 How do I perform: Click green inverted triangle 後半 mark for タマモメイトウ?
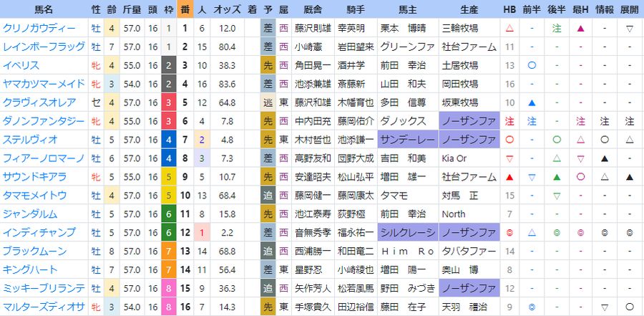coord(557,195)
